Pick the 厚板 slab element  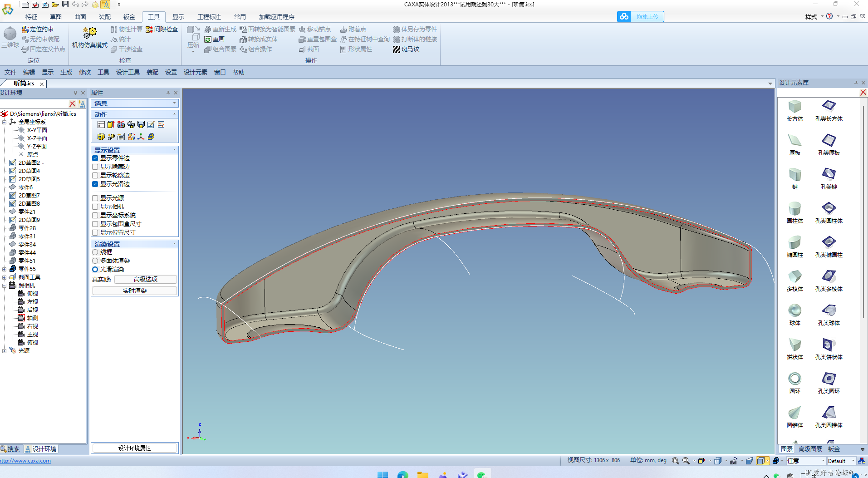794,145
